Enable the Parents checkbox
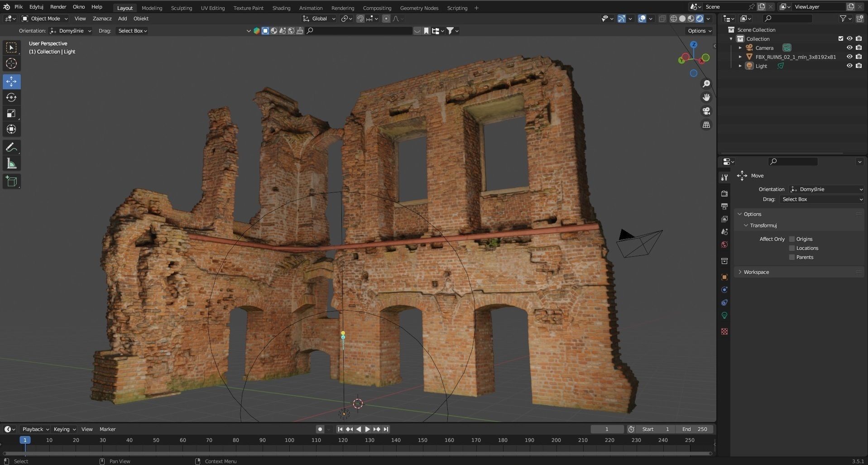The height and width of the screenshot is (465, 868). coord(792,257)
